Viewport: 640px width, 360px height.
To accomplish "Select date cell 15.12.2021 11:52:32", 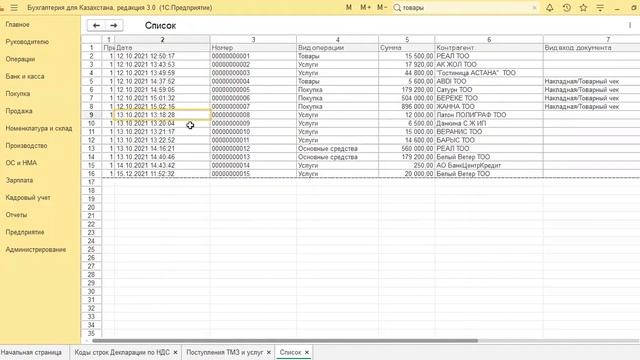I will tap(162, 173).
